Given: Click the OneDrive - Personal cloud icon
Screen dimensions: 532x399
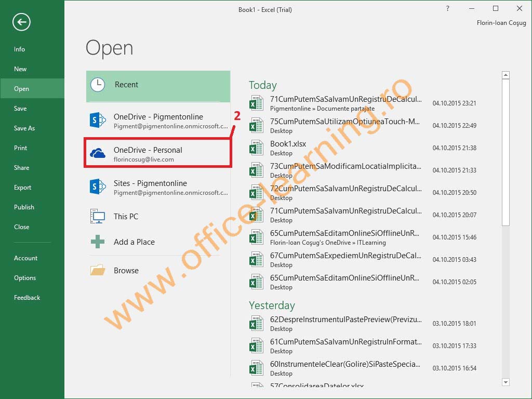Looking at the screenshot, I should click(x=98, y=153).
